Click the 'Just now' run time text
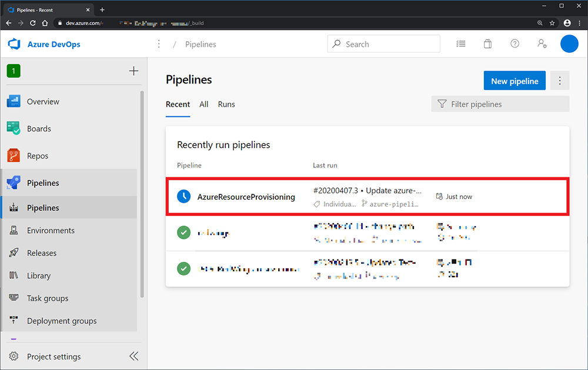The image size is (588, 370). click(459, 197)
